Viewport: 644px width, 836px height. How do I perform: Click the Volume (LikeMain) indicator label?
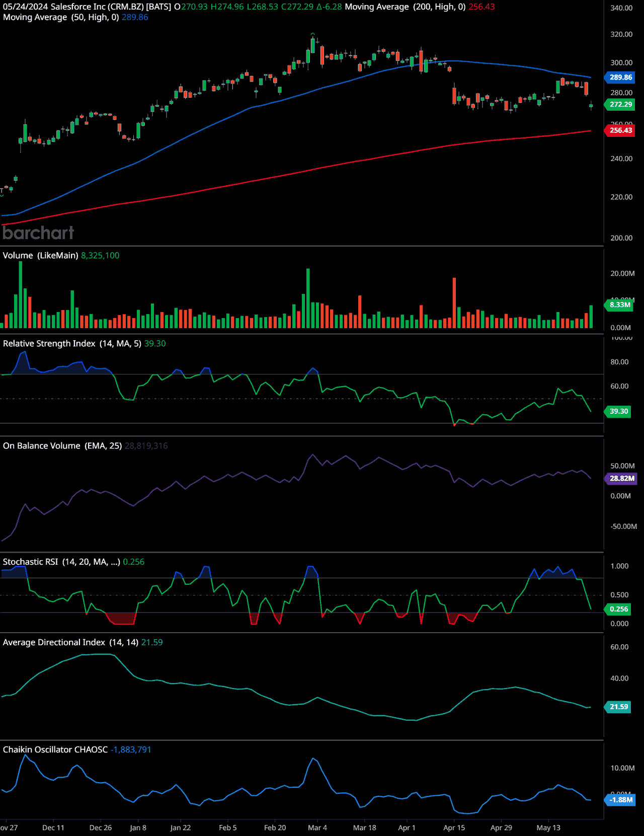pyautogui.click(x=41, y=256)
